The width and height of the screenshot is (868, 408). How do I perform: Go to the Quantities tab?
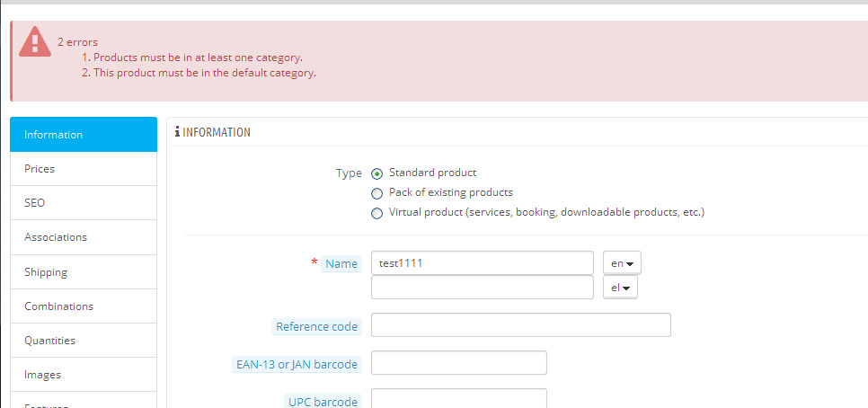click(x=84, y=341)
